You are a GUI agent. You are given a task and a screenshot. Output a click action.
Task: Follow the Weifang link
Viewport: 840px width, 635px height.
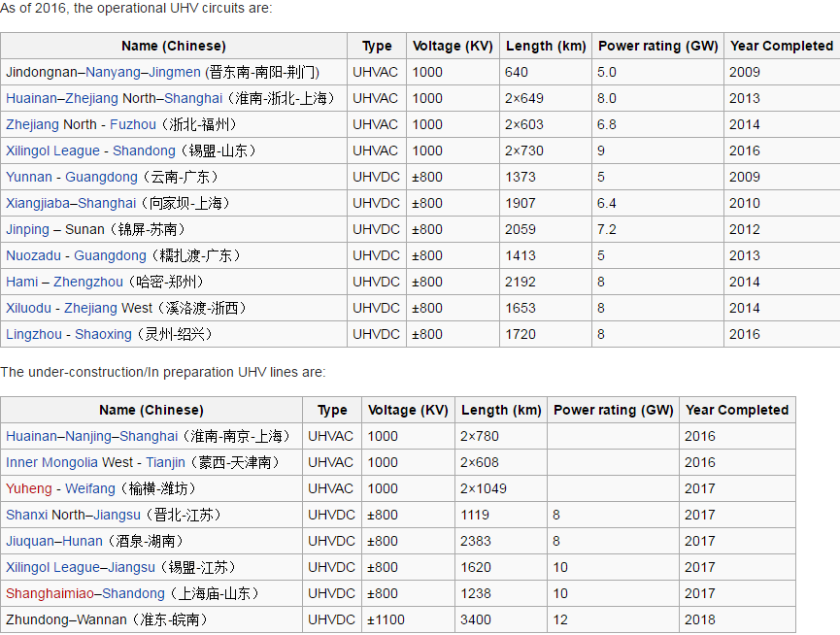click(90, 488)
